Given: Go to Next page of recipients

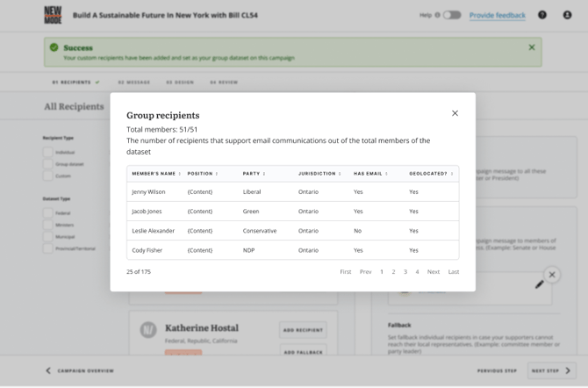Looking at the screenshot, I should [x=434, y=272].
